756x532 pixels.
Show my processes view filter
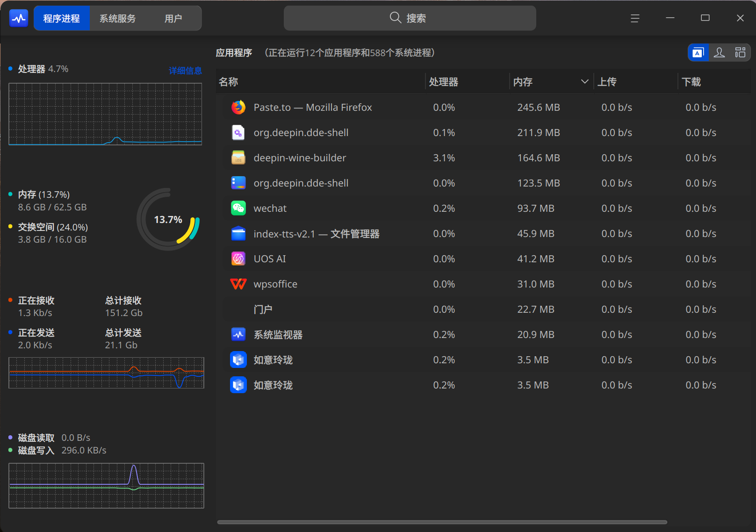pos(720,52)
